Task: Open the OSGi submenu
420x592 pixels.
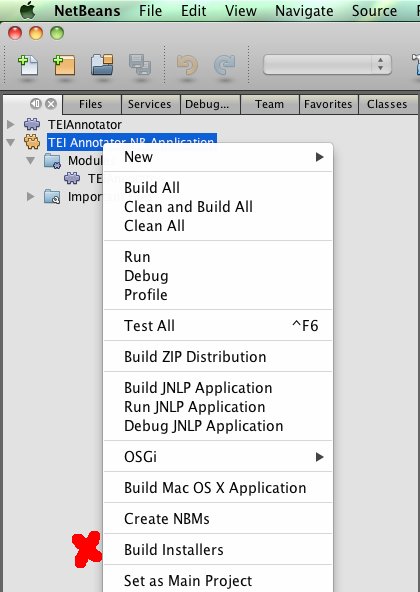Action: pos(218,456)
